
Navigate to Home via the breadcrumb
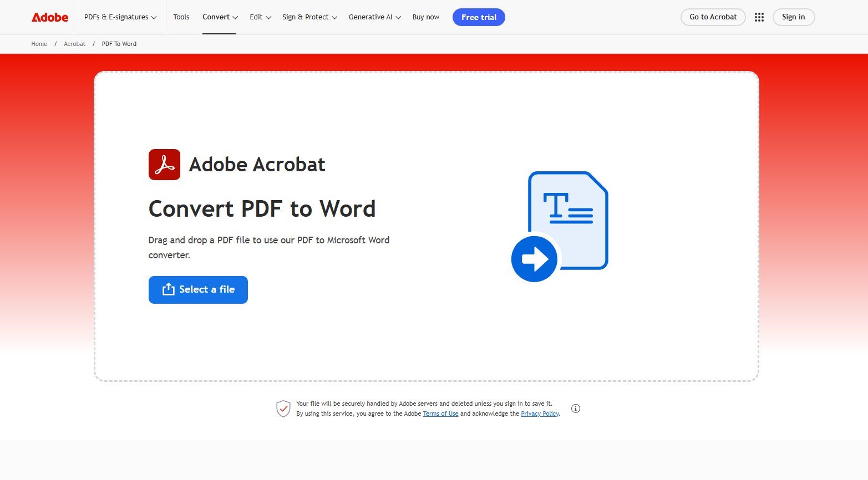click(x=39, y=44)
